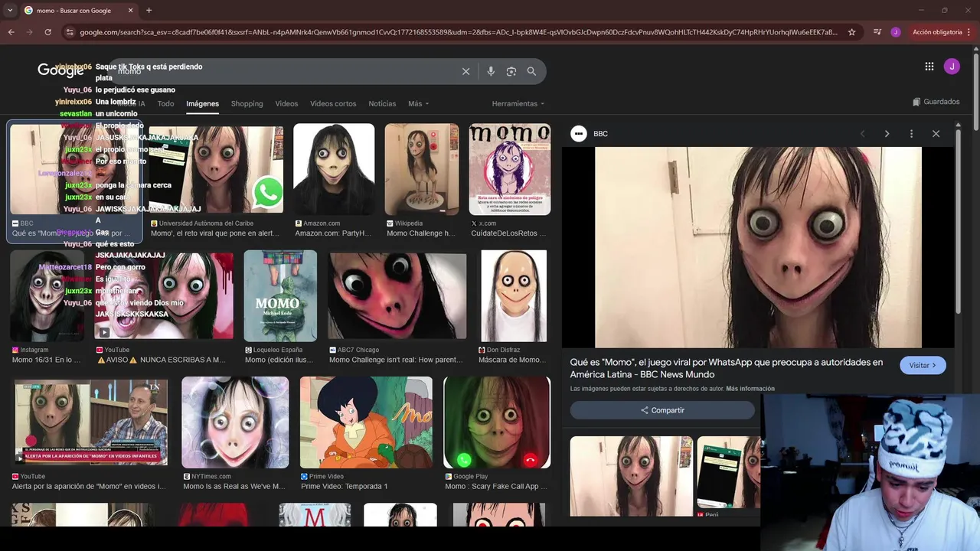Open a new browser tab
This screenshot has width=980, height=551.
pyautogui.click(x=149, y=11)
